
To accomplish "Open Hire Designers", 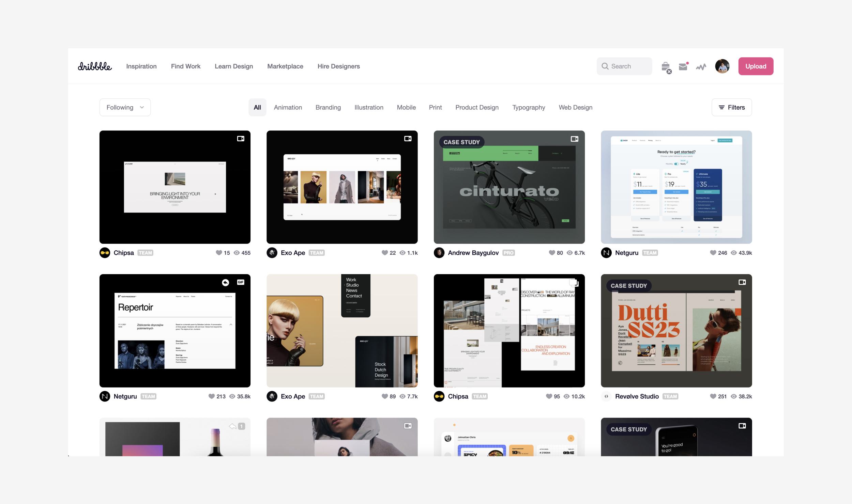I will click(x=339, y=66).
